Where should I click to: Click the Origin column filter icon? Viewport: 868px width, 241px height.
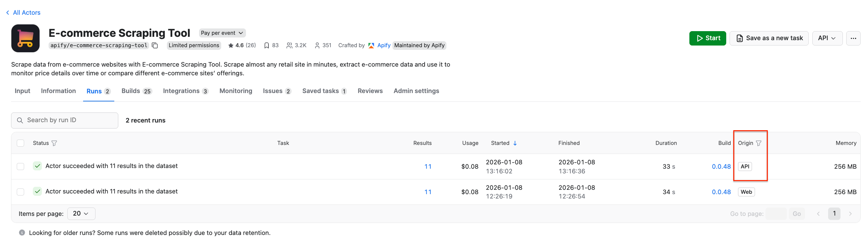[x=758, y=143]
